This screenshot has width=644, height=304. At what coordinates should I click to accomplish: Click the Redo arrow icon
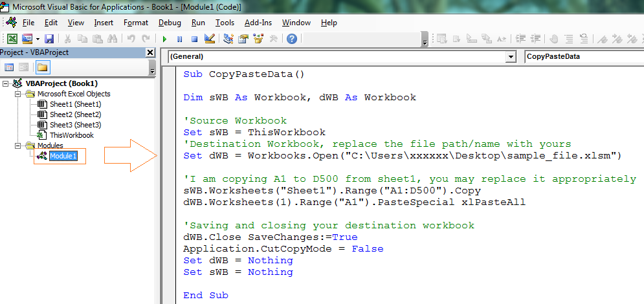146,39
